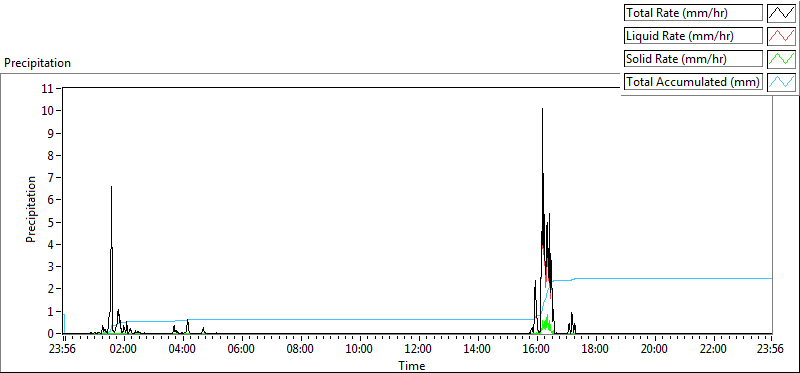Click the Precipitation chart heading
Image resolution: width=800 pixels, height=373 pixels.
[37, 63]
